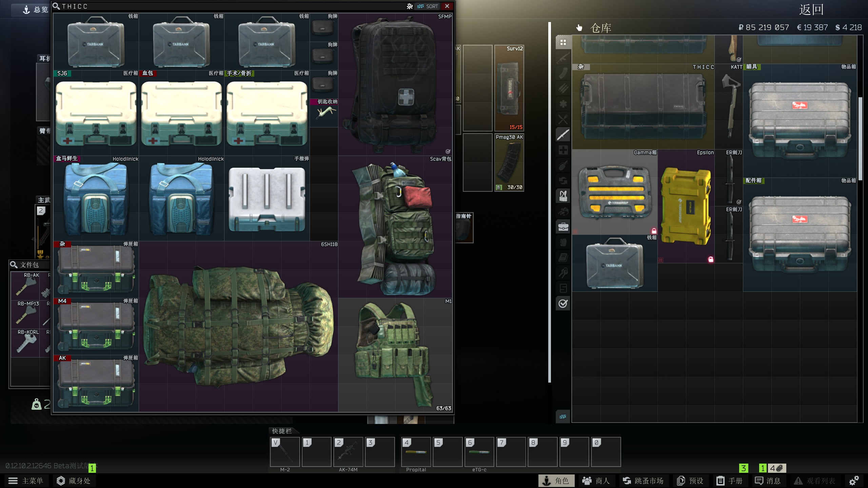The height and width of the screenshot is (488, 868).
Task: Click the weapons rifle filter icon
Action: 563,58
